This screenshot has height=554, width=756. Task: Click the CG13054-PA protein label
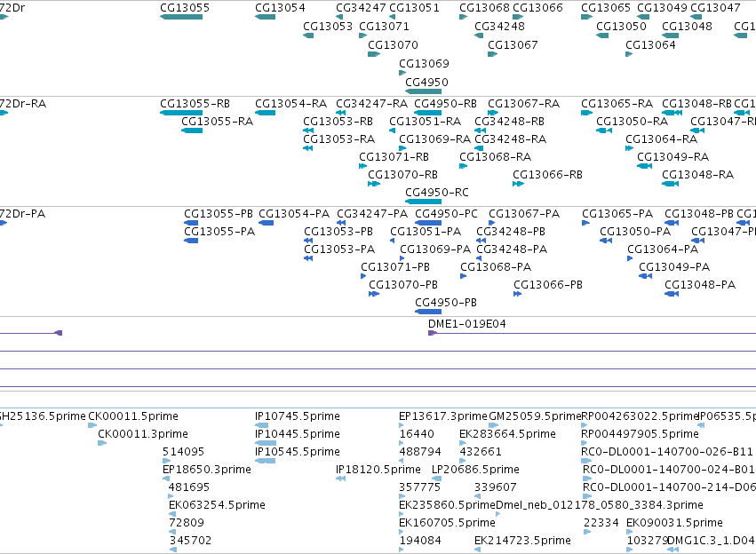[x=294, y=213]
